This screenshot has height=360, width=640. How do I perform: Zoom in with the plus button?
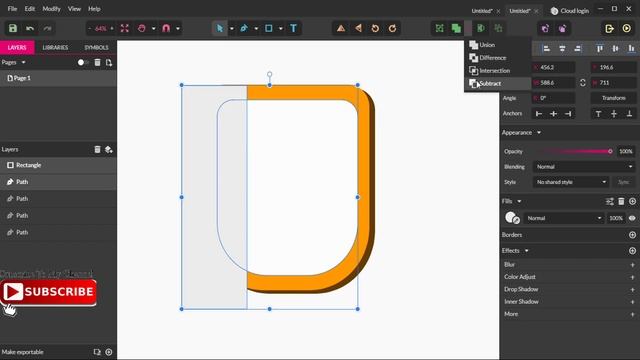point(112,28)
